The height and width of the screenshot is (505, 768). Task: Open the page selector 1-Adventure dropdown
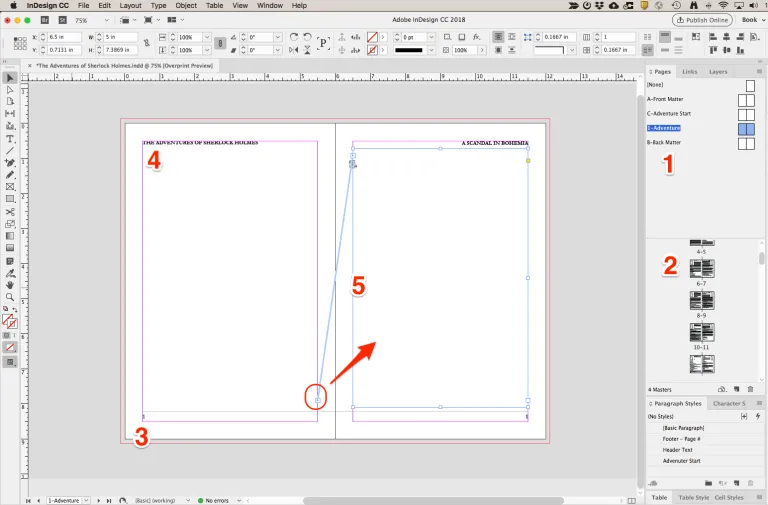pos(86,501)
